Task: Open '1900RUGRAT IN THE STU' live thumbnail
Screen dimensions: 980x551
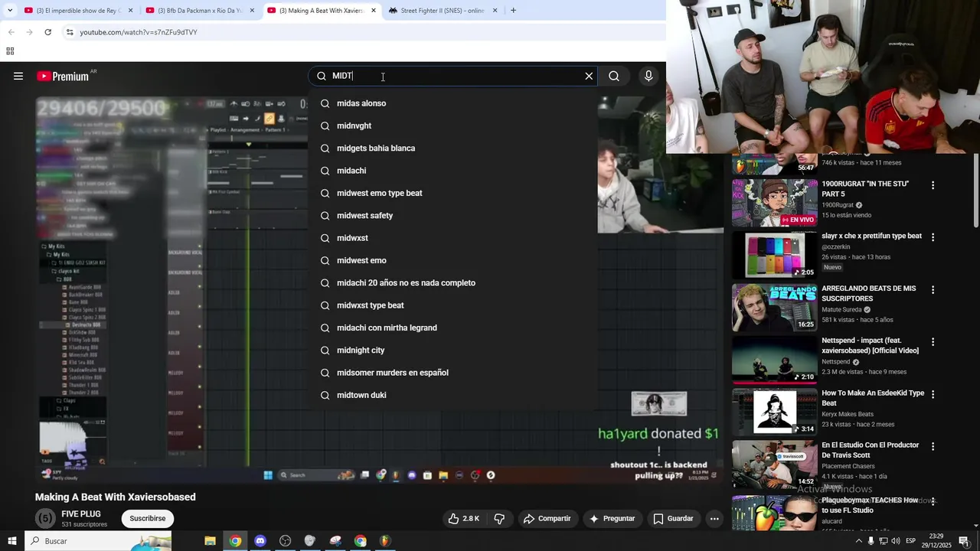Action: click(774, 203)
